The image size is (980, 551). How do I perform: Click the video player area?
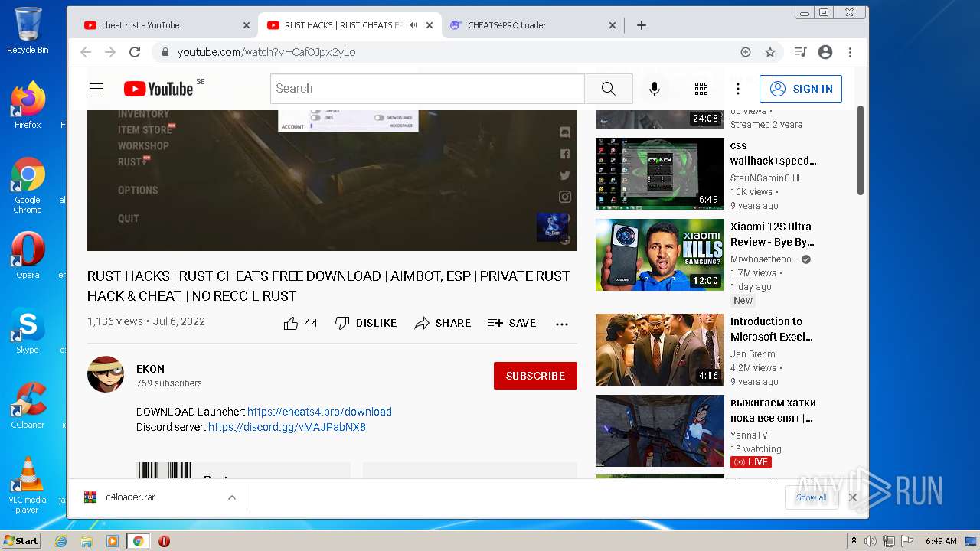[332, 180]
